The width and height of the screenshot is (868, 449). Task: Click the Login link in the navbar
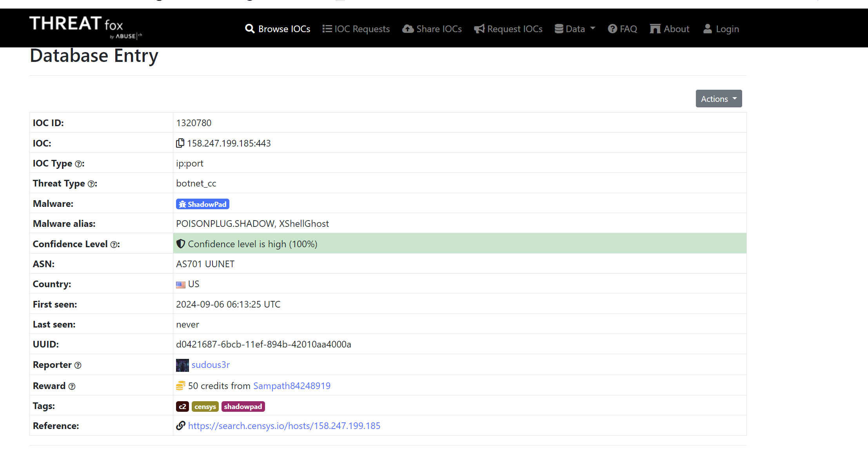point(721,29)
